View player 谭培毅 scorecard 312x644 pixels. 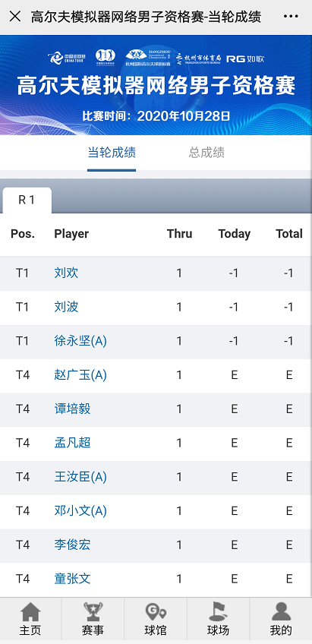pos(72,409)
